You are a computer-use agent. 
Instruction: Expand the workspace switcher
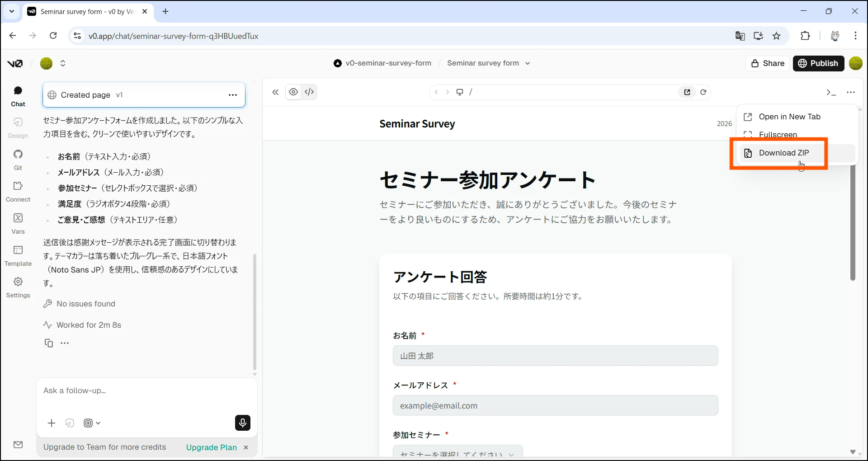pyautogui.click(x=63, y=63)
